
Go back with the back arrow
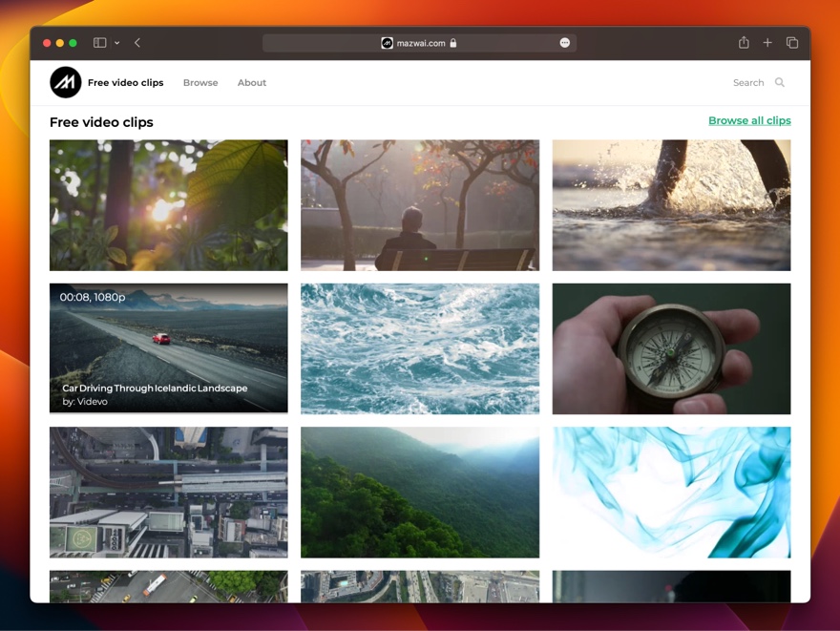(x=137, y=43)
